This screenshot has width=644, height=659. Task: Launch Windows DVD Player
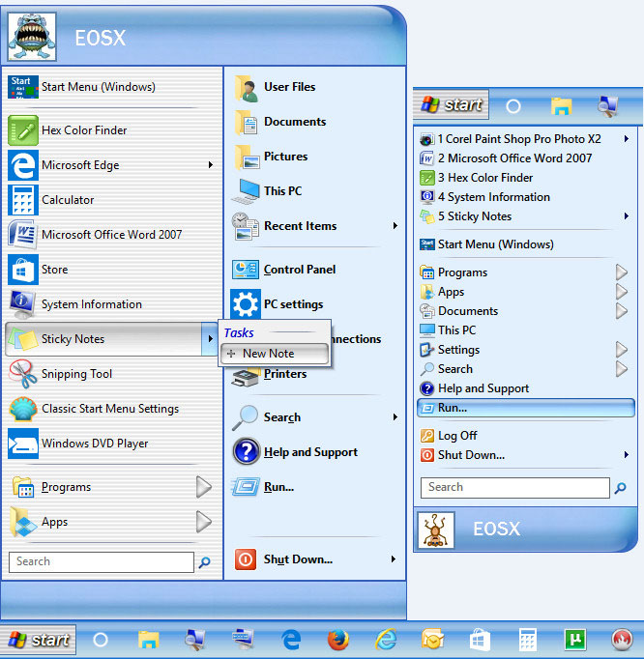[111, 444]
